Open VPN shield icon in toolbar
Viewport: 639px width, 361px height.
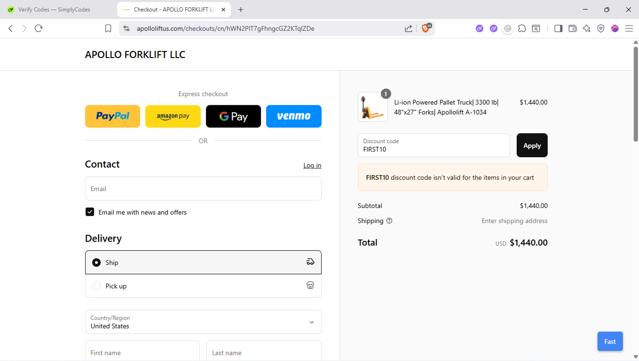[601, 29]
